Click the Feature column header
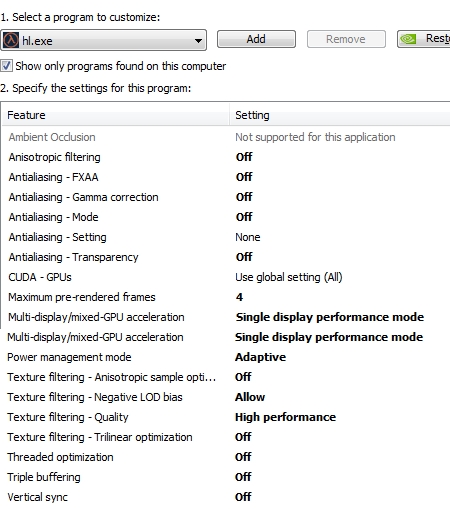Screen dimensions: 450x509 [x=115, y=115]
